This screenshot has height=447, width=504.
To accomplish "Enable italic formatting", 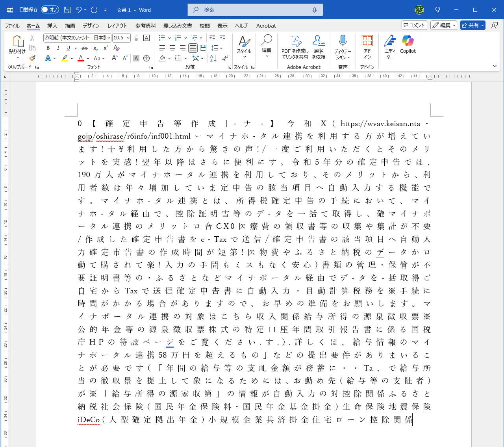I will pos(58,48).
